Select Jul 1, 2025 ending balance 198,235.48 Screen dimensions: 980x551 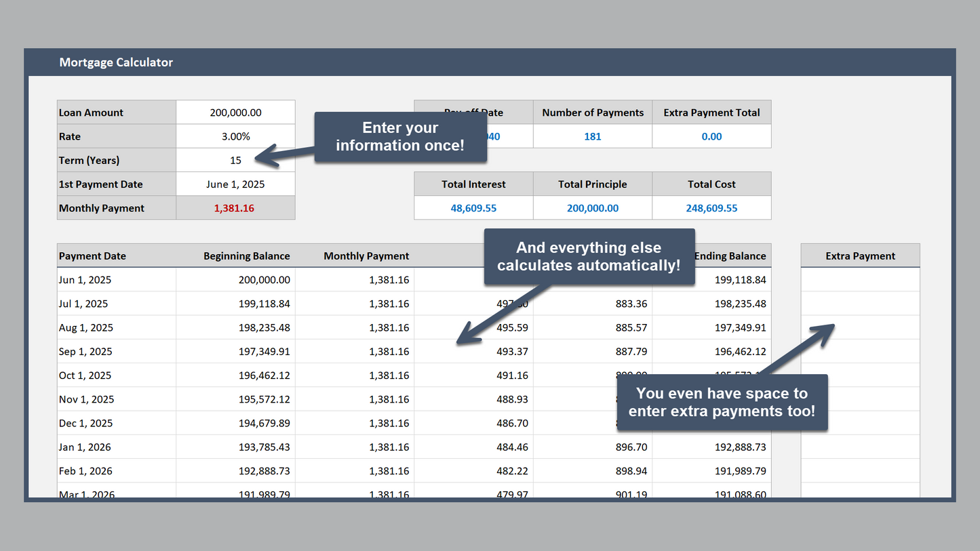pyautogui.click(x=711, y=304)
